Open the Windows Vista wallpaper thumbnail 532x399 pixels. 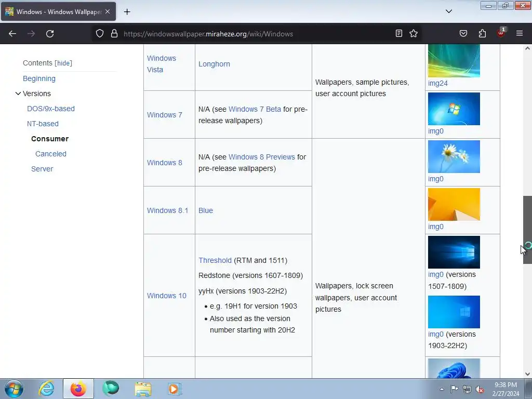[454, 61]
